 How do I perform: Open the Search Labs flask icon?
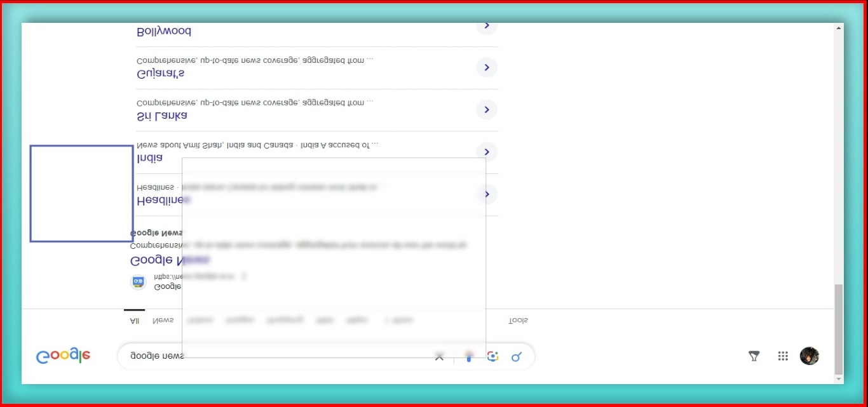click(x=754, y=356)
